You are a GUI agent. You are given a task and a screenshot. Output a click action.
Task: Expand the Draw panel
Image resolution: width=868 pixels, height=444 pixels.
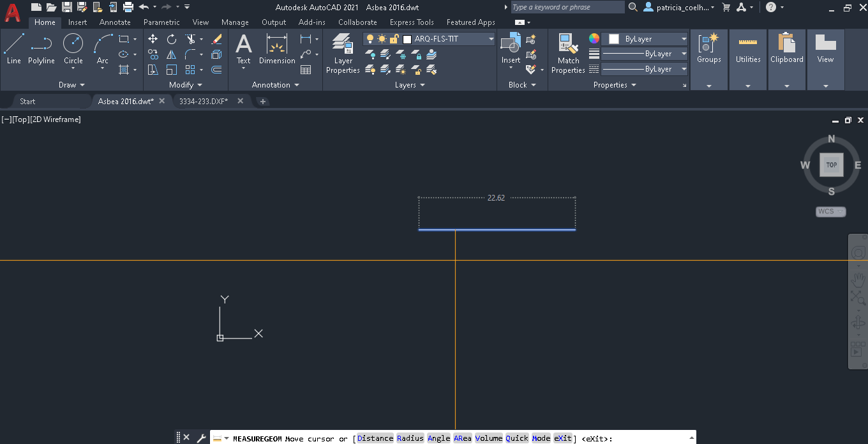84,84
